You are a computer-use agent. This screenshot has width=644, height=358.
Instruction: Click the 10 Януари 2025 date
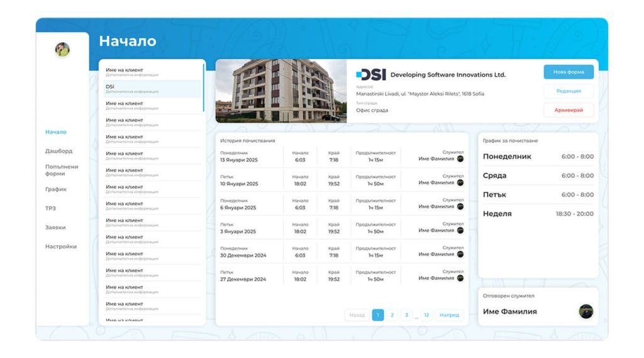tap(239, 184)
